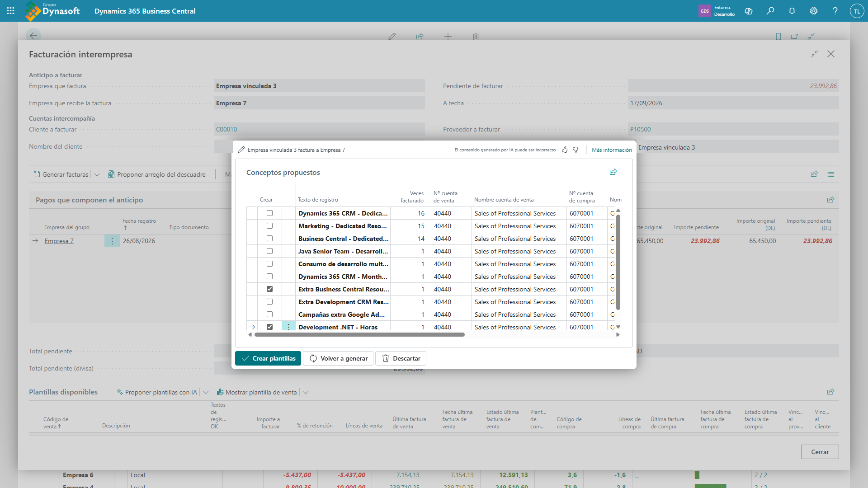The image size is (868, 488).
Task: Check Crear for Java Senior Team - Desarroll...
Action: point(270,251)
